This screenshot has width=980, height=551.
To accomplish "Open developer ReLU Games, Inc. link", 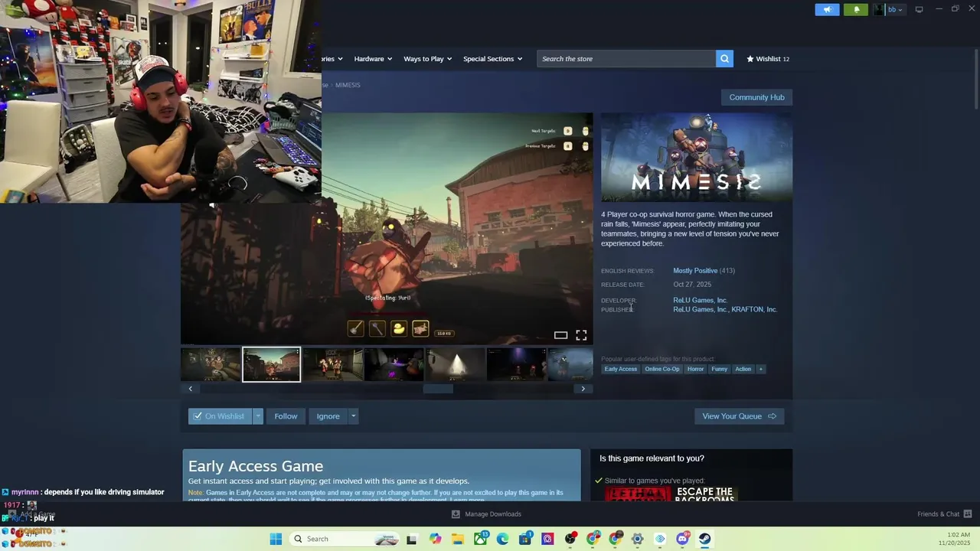I will pyautogui.click(x=700, y=300).
